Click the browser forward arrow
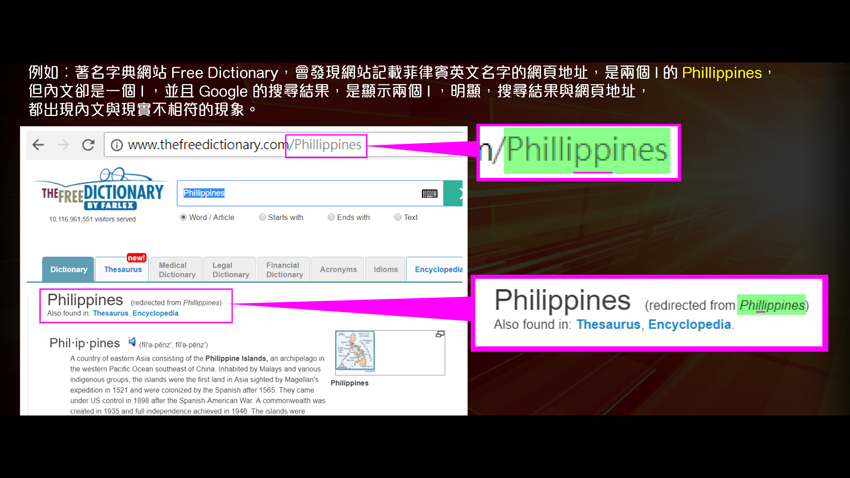The width and height of the screenshot is (850, 478). [x=63, y=145]
